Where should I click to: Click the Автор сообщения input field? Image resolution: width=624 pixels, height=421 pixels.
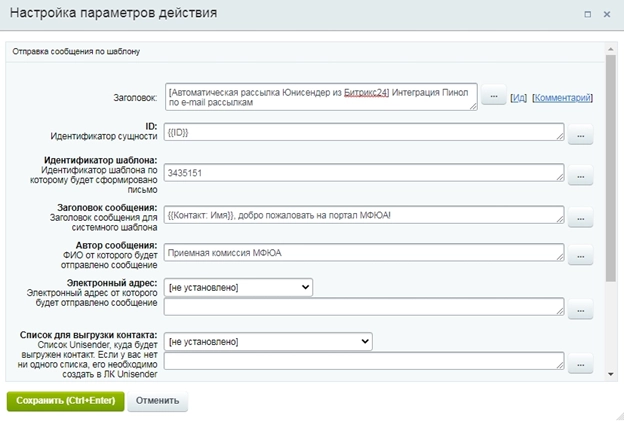point(365,253)
